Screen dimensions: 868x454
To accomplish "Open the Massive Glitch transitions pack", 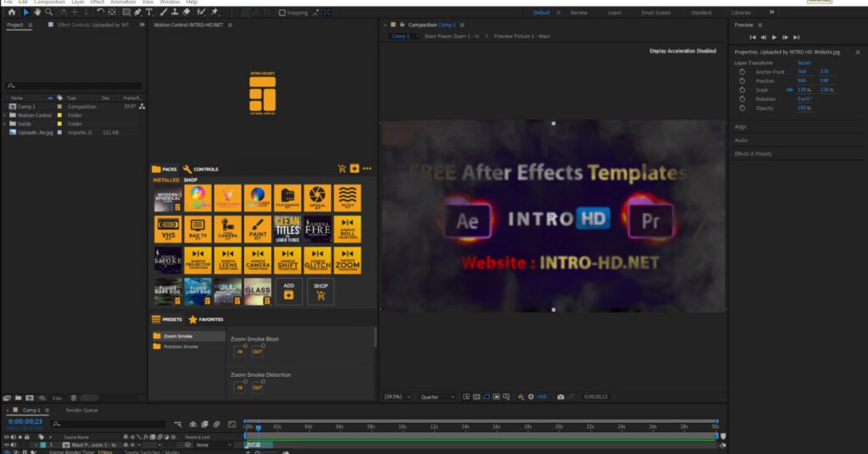I will point(317,260).
